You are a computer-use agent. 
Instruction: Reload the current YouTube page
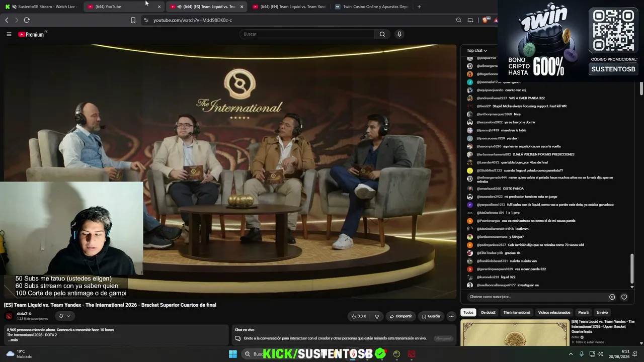(27, 20)
